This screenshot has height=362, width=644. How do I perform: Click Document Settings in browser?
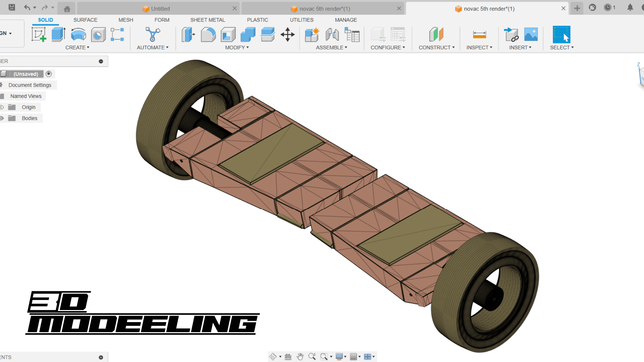(30, 85)
